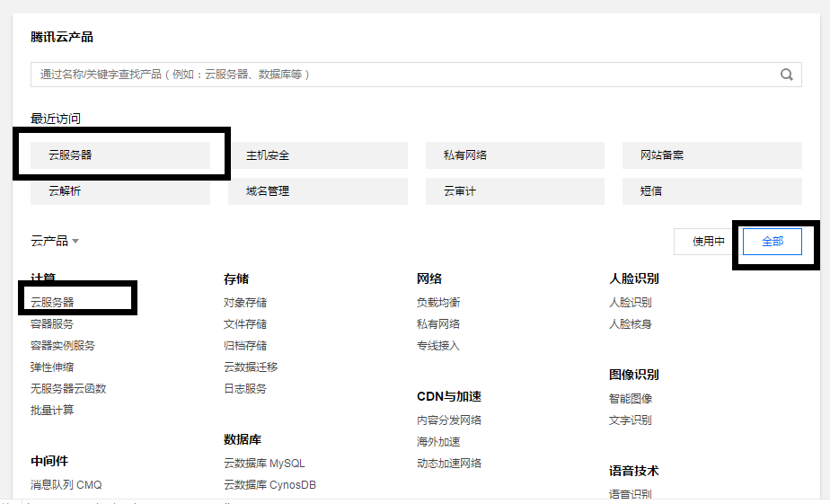Open the 对象存储 link

(245, 302)
